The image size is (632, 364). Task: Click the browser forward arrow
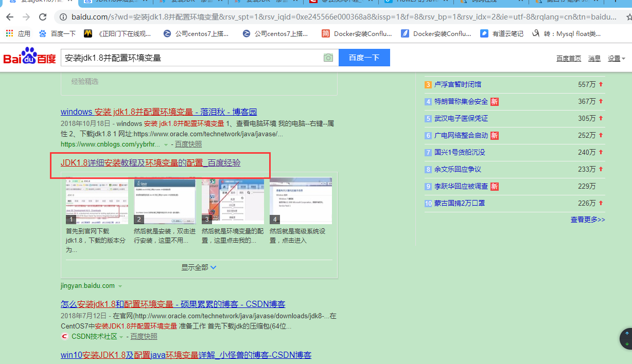pyautogui.click(x=26, y=17)
